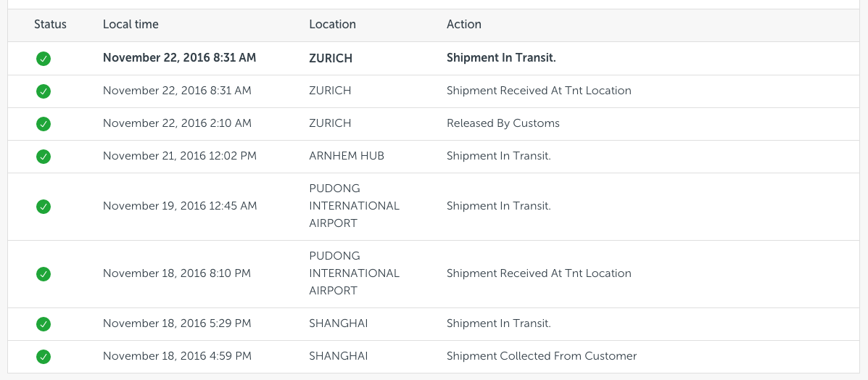This screenshot has height=380, width=868.
Task: Click the Action column header
Action: tap(464, 25)
